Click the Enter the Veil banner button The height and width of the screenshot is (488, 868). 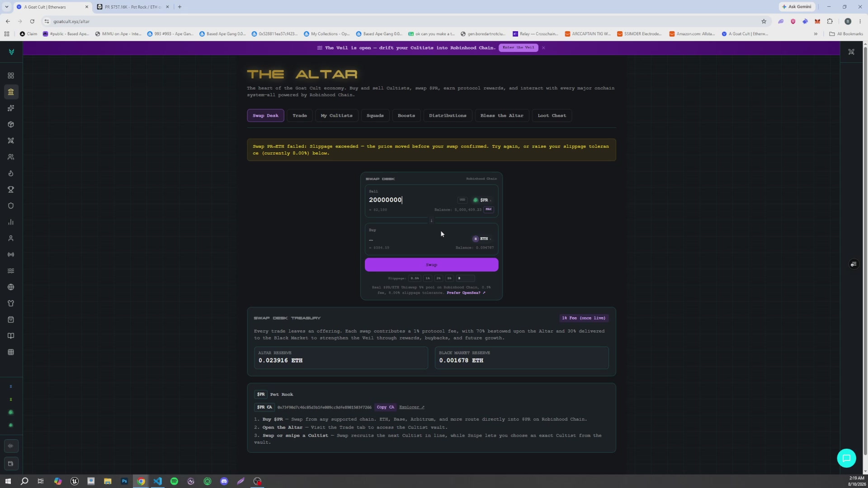(x=519, y=47)
